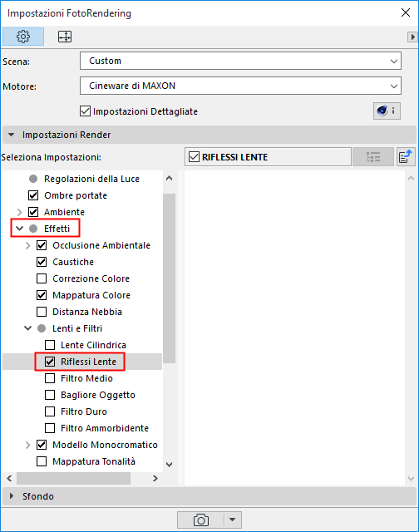
Task: Toggle the Ambiente checkbox
Action: (33, 212)
